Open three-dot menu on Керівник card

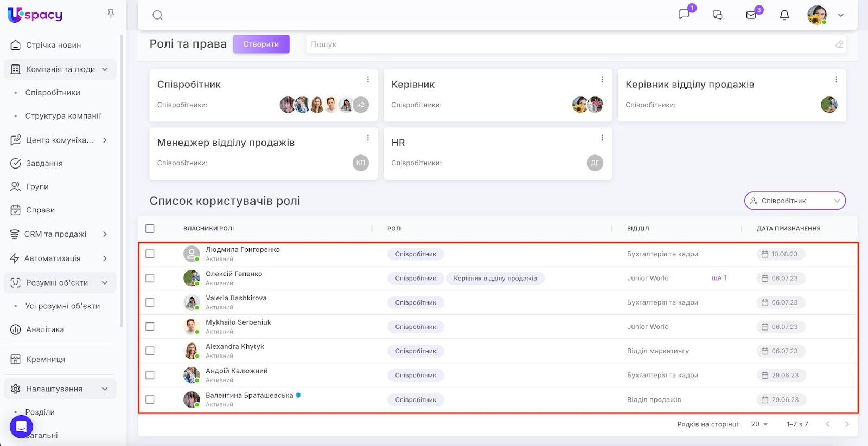click(x=602, y=80)
